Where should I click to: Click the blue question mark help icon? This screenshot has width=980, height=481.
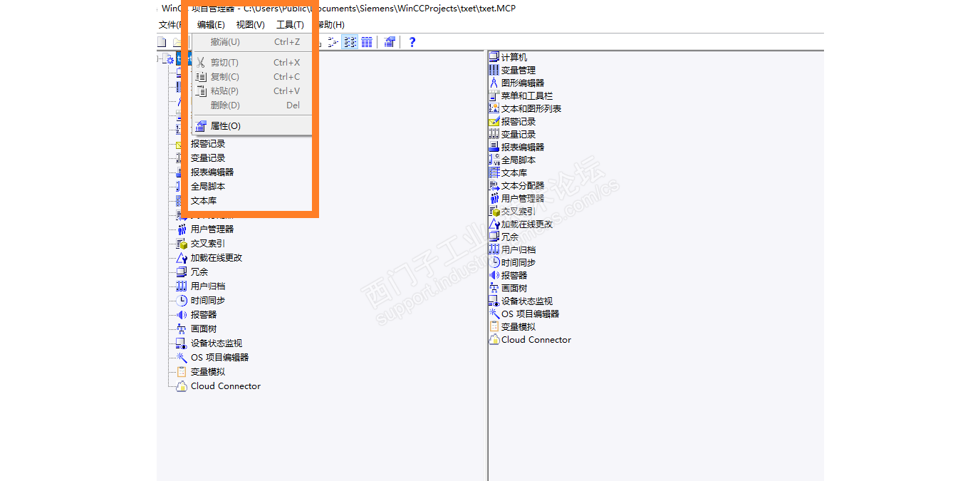click(412, 42)
